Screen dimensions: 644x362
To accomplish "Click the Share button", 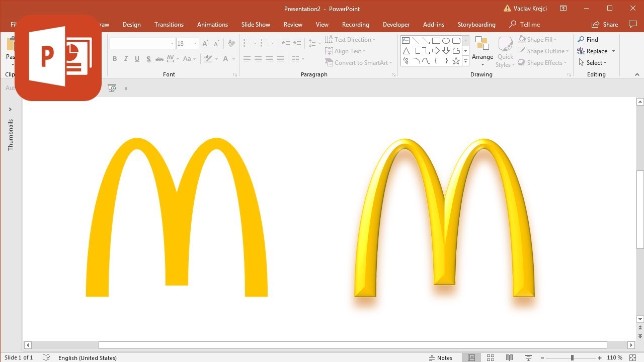I will [x=605, y=24].
